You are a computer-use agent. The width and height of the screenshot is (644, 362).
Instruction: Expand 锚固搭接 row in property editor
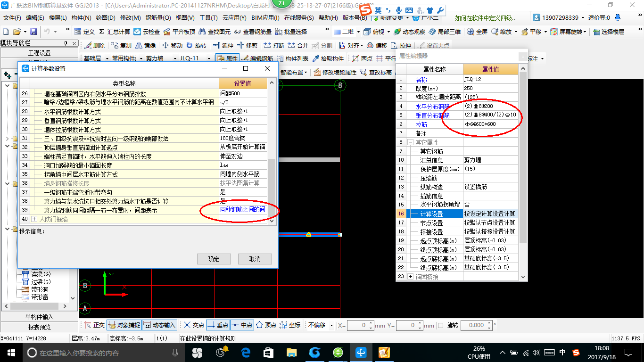410,277
